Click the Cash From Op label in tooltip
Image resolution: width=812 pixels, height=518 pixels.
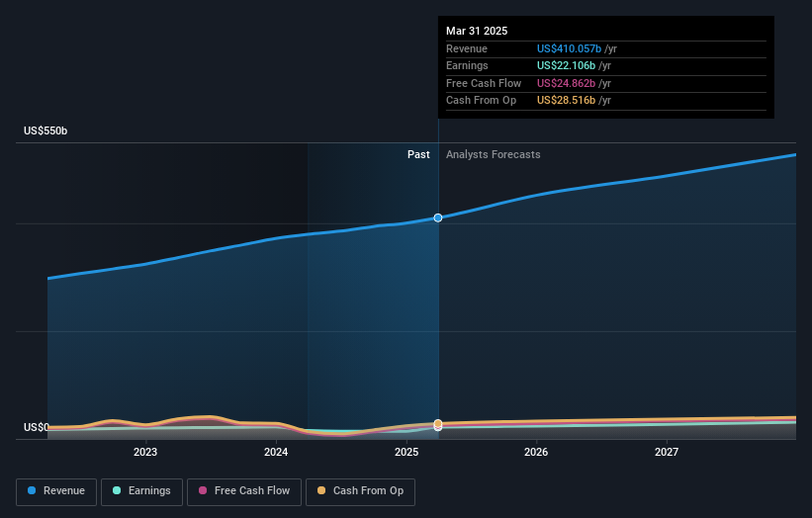tap(481, 101)
